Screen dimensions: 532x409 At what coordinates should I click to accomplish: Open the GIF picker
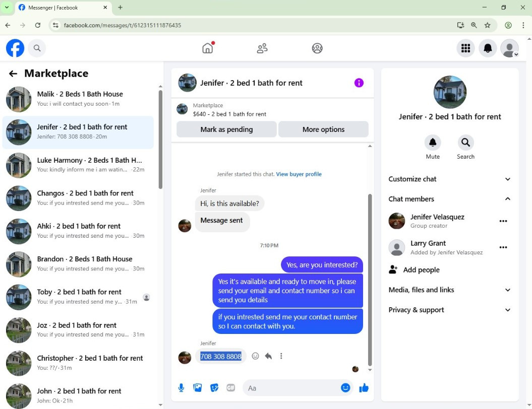231,388
